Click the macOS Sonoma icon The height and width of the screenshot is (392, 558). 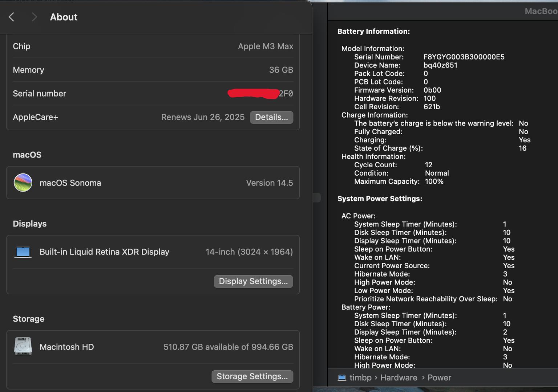[x=23, y=183]
